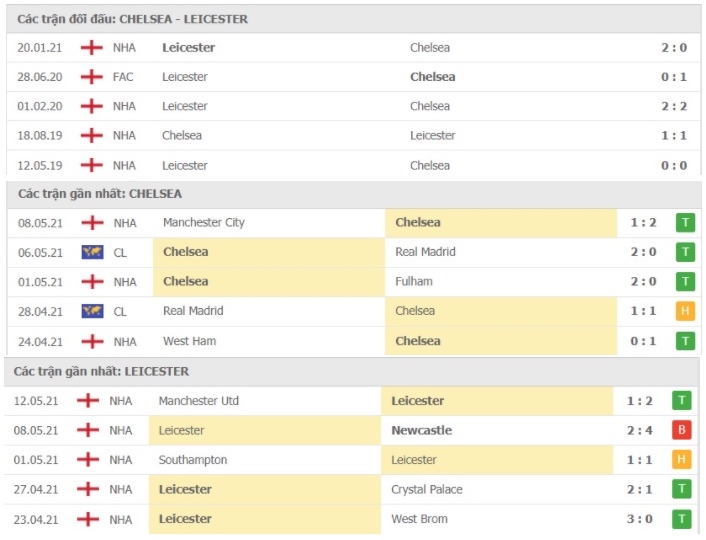The width and height of the screenshot is (706, 540).
Task: Click the FAC competition label
Action: point(123,77)
